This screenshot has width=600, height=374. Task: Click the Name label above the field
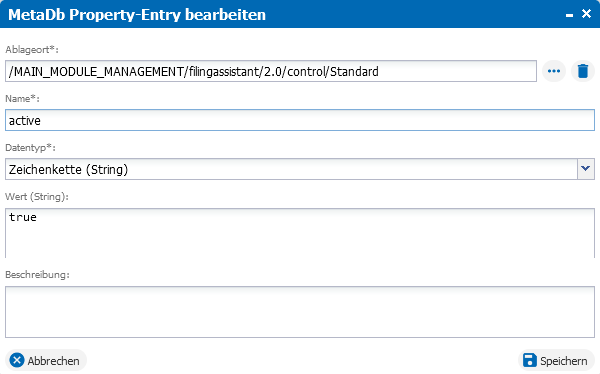pyautogui.click(x=22, y=98)
